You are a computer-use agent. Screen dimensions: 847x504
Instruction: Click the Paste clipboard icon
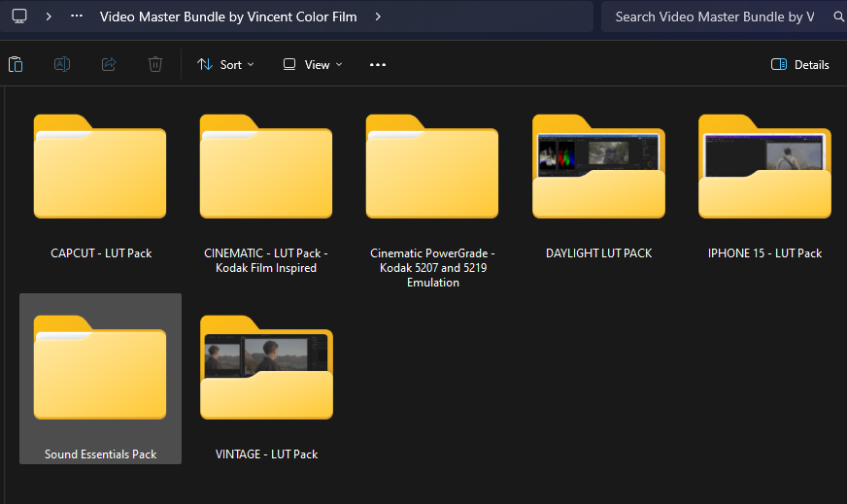click(x=16, y=64)
